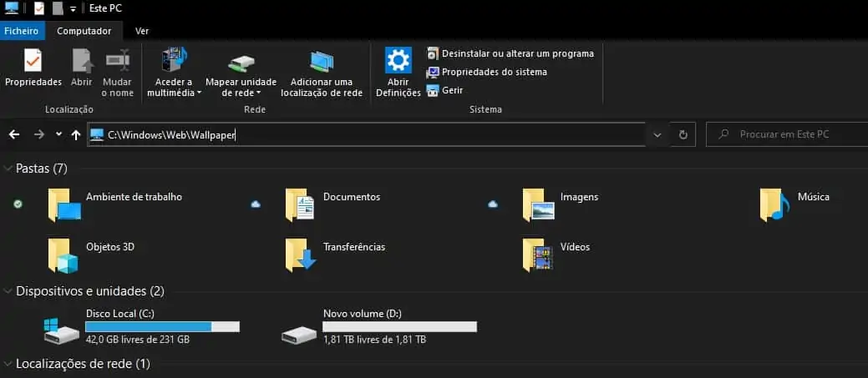Click the 42,0 GB livres de 231 GB text
Viewport: 868px width, 378px height.
tap(138, 340)
